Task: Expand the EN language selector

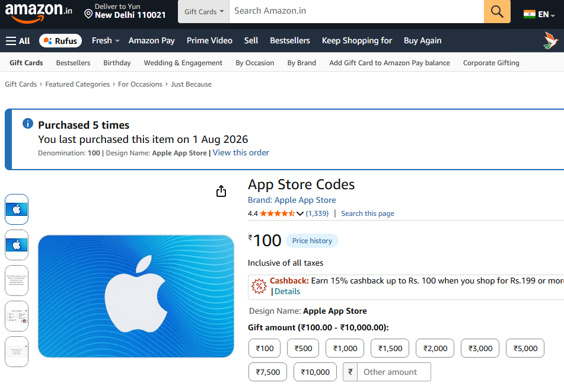Action: 546,14
